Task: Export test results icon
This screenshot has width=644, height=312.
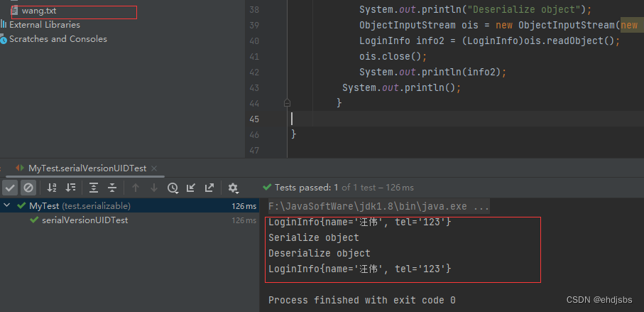Action: pos(209,188)
